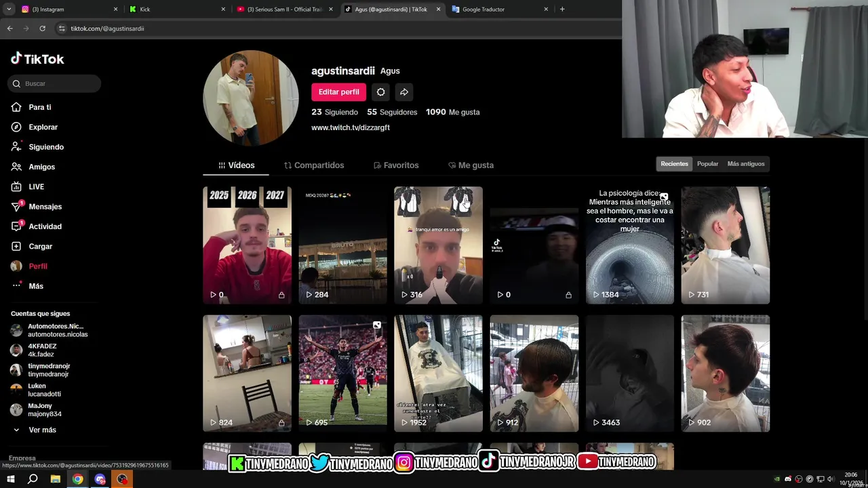
Task: Sort videos by Más antiguos
Action: (x=746, y=164)
